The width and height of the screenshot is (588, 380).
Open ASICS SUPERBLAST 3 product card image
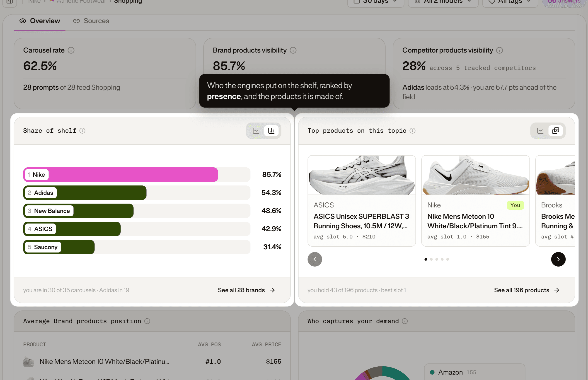pos(362,175)
